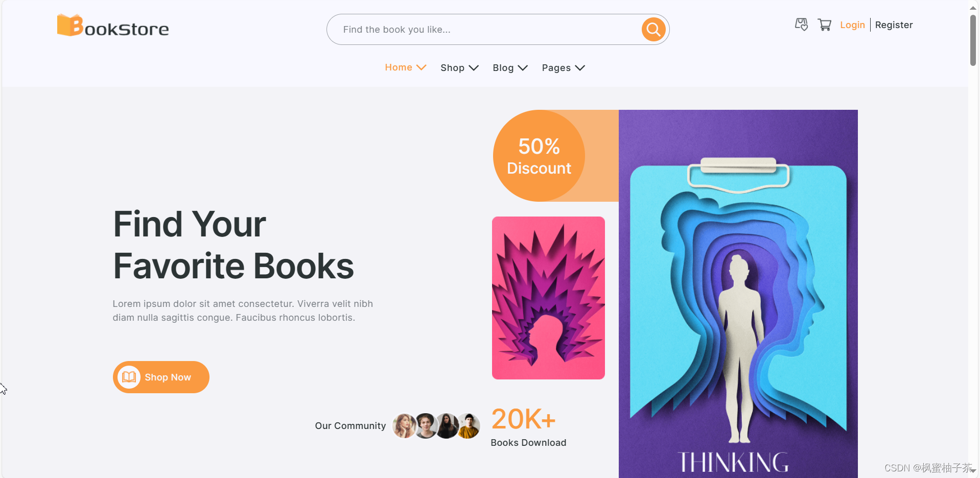980x478 pixels.
Task: Click the Login link
Action: click(x=852, y=25)
